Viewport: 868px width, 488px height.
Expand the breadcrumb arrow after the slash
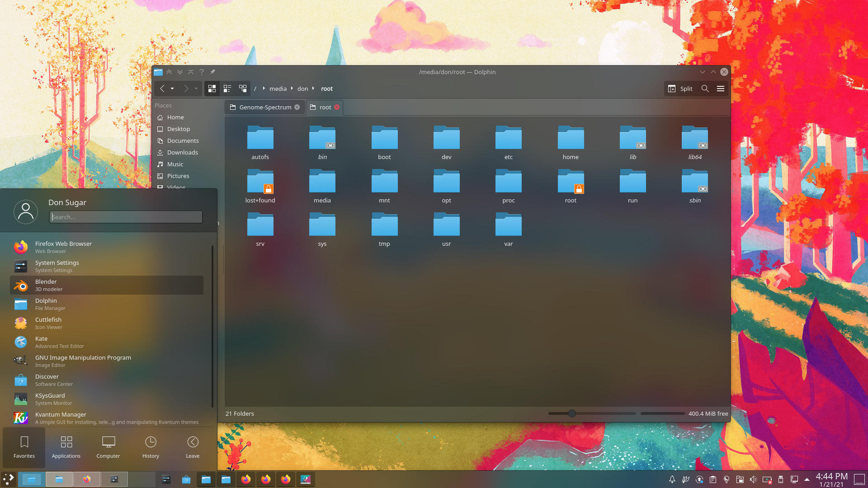point(264,88)
